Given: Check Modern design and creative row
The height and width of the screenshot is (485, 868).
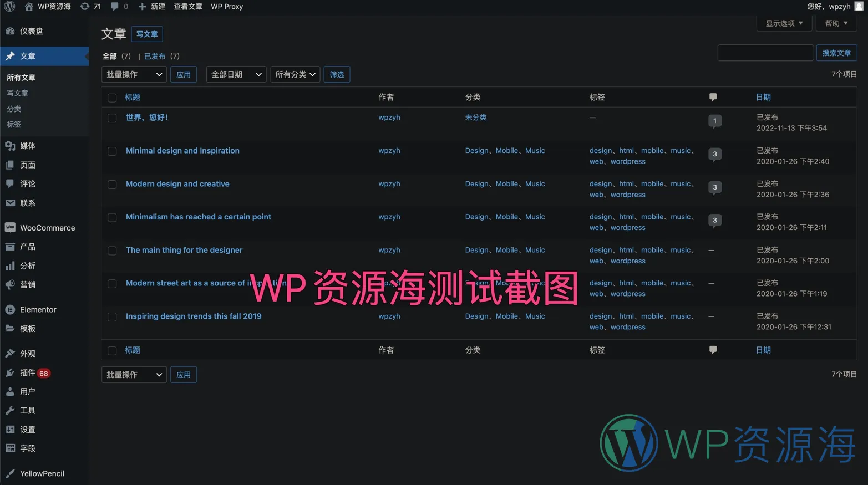Looking at the screenshot, I should (112, 185).
